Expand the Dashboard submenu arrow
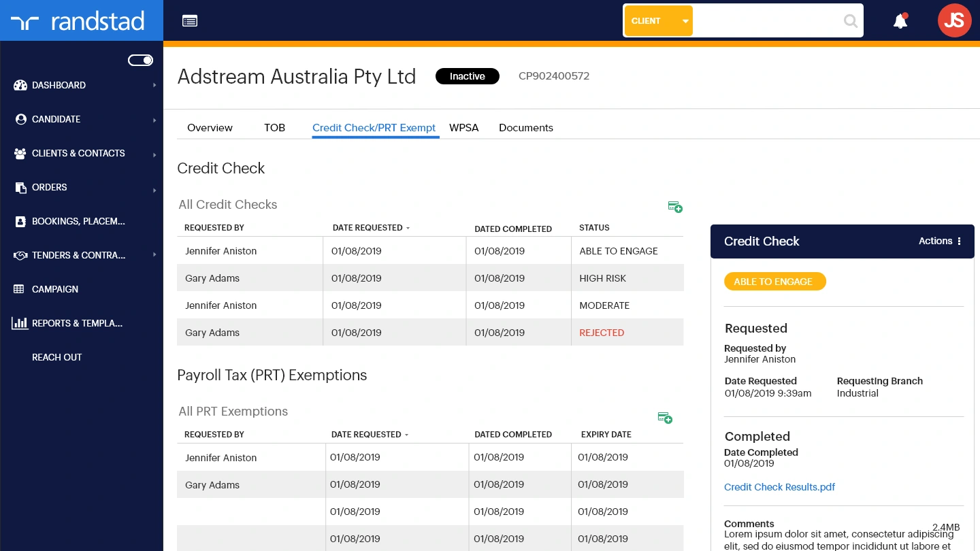Image resolution: width=980 pixels, height=551 pixels. pyautogui.click(x=154, y=85)
